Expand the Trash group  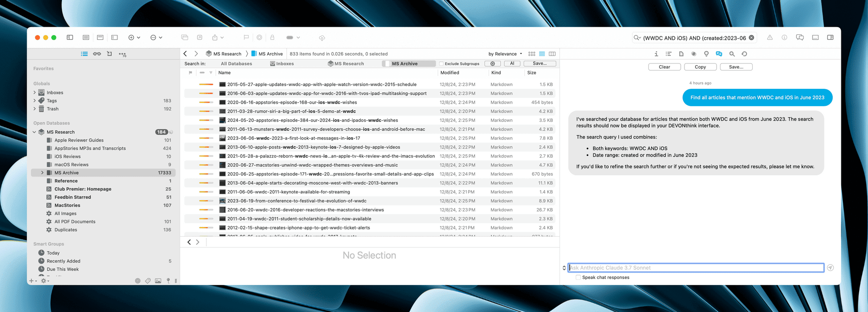click(35, 109)
